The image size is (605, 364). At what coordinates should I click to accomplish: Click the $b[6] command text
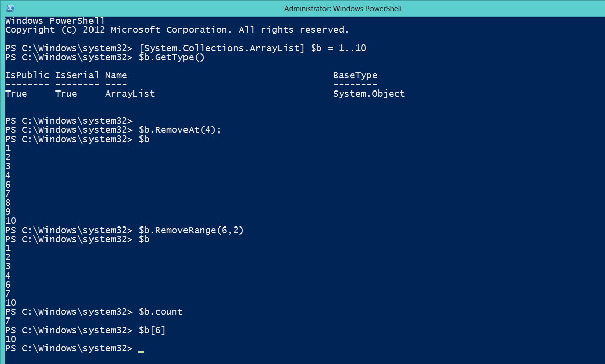point(152,331)
